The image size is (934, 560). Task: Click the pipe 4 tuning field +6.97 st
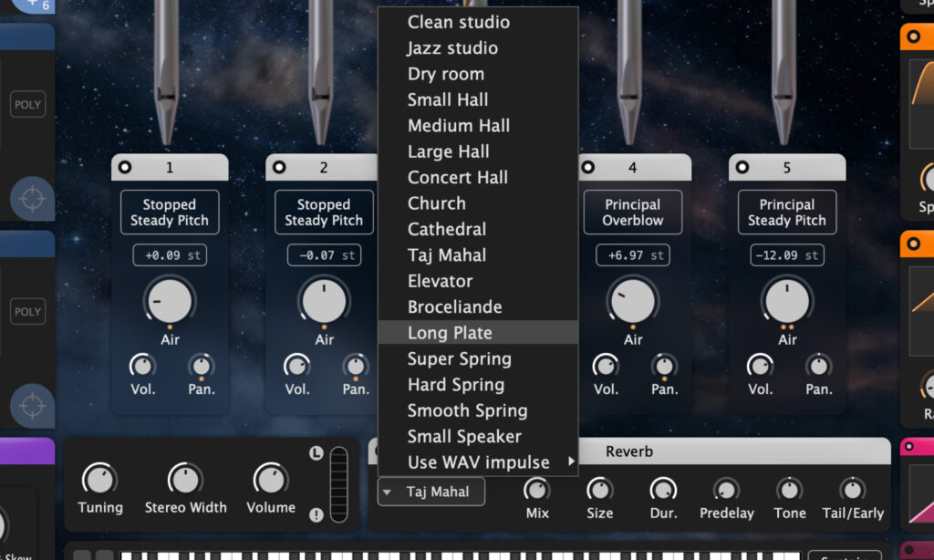(633, 255)
